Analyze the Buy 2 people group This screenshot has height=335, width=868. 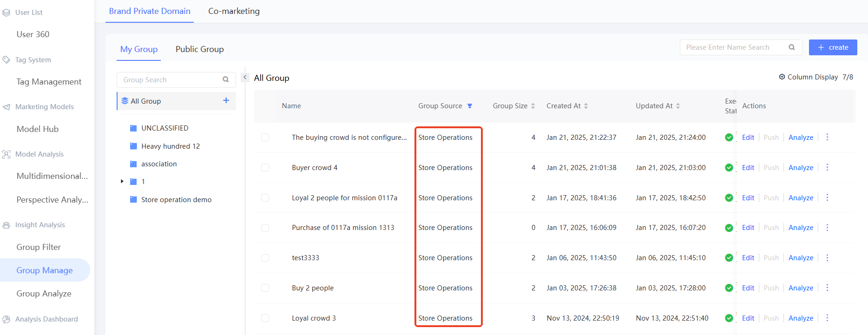(801, 288)
